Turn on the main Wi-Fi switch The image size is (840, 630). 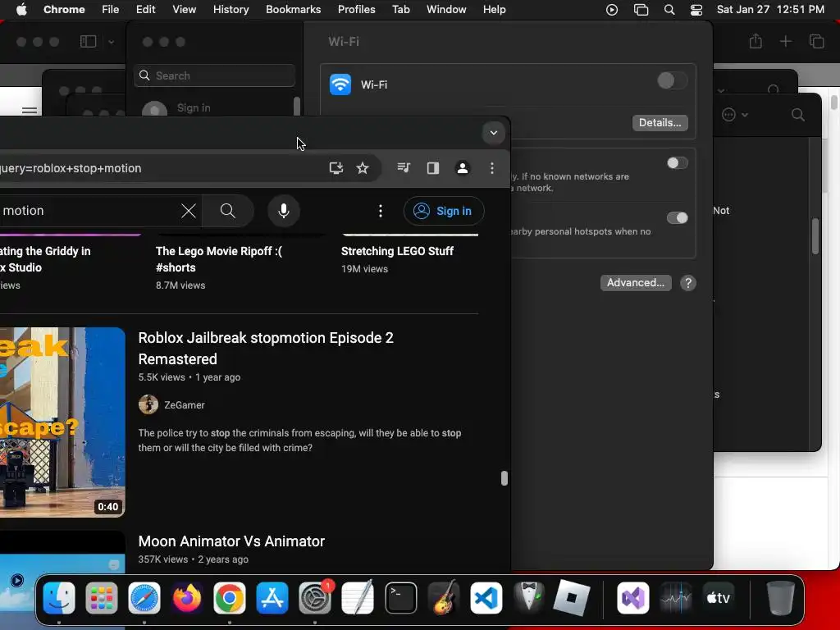(x=672, y=81)
